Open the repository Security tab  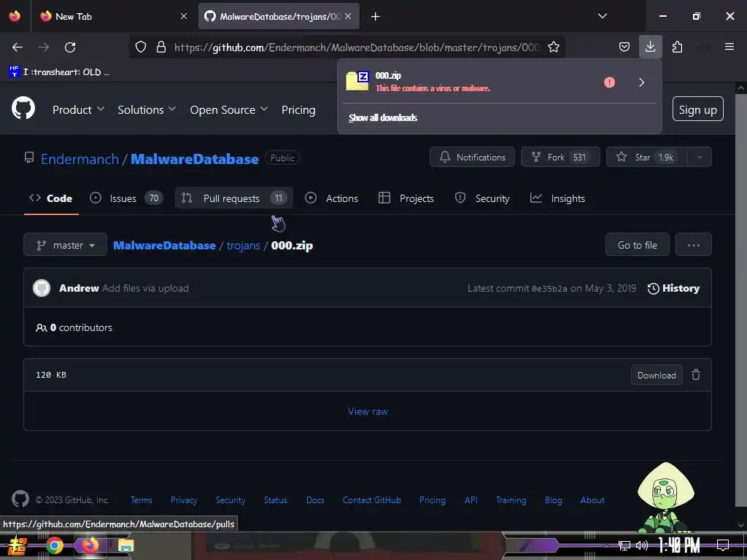482,198
